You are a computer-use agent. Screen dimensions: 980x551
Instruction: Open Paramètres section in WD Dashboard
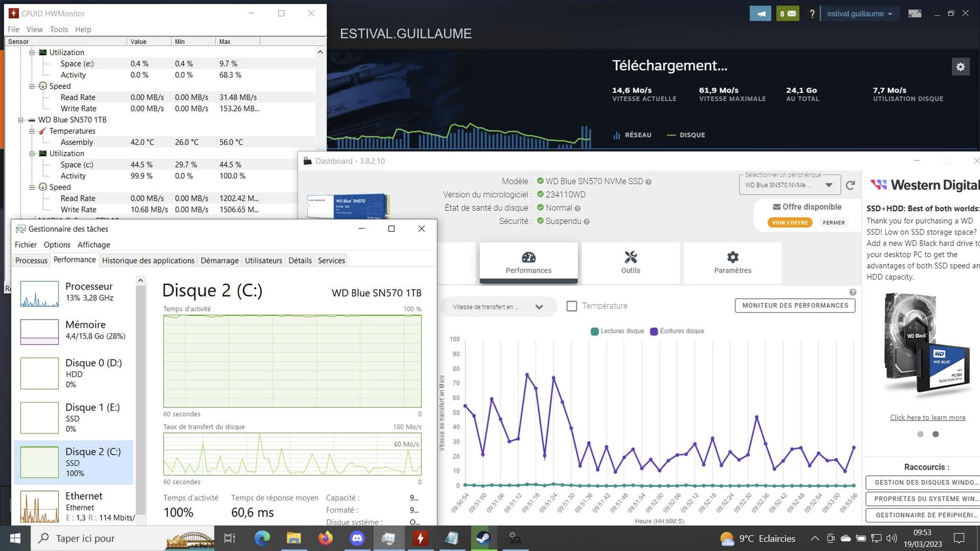[732, 262]
